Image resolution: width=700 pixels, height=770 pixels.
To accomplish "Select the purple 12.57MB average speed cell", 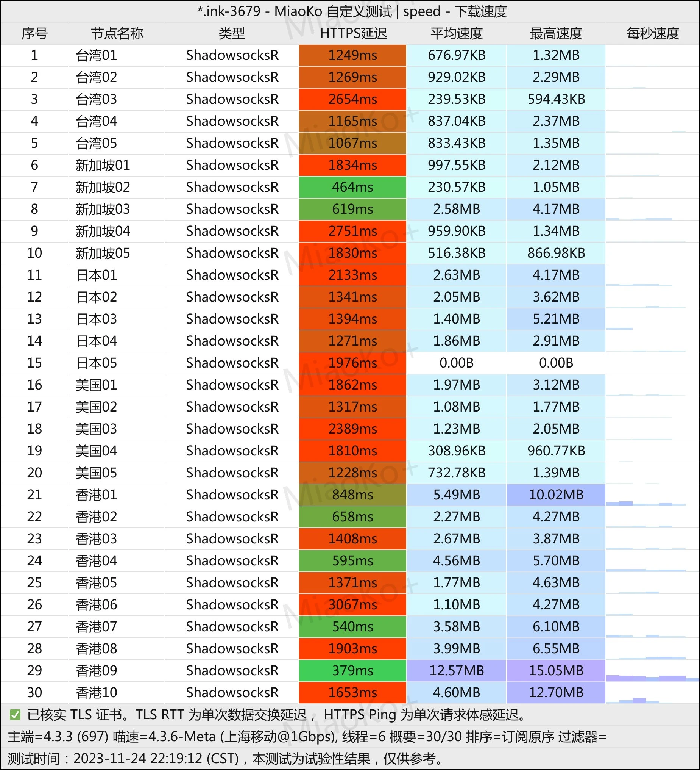I will point(457,670).
